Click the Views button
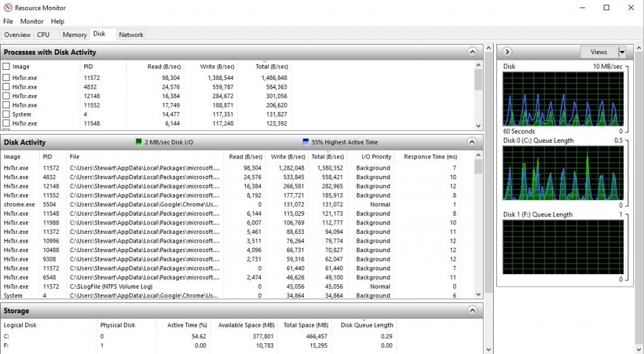The image size is (644, 354). pos(599,52)
